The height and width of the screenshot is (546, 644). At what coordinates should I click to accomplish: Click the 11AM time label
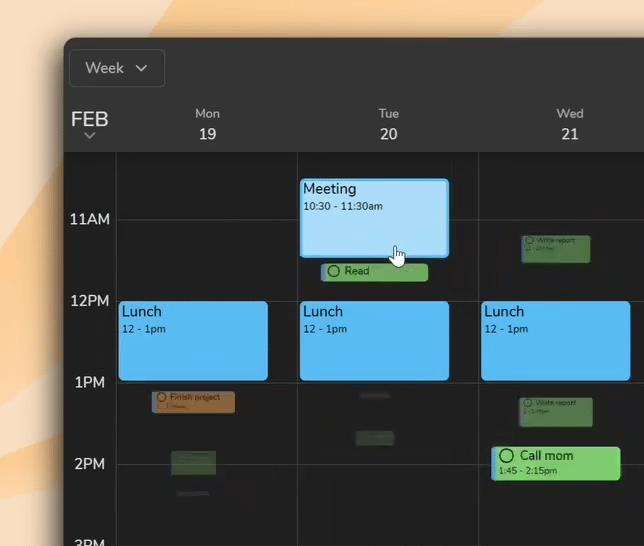coord(90,219)
